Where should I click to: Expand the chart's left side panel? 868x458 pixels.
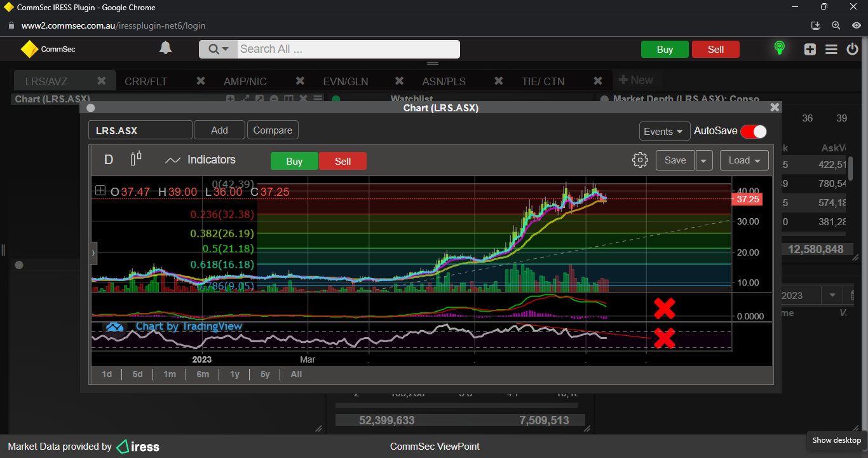pos(94,253)
